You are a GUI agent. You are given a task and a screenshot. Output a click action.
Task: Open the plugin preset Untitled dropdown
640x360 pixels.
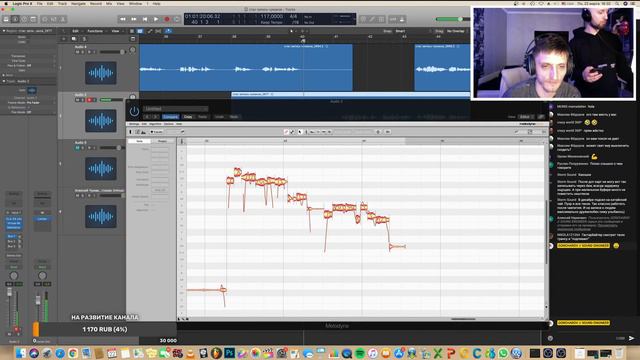176,109
